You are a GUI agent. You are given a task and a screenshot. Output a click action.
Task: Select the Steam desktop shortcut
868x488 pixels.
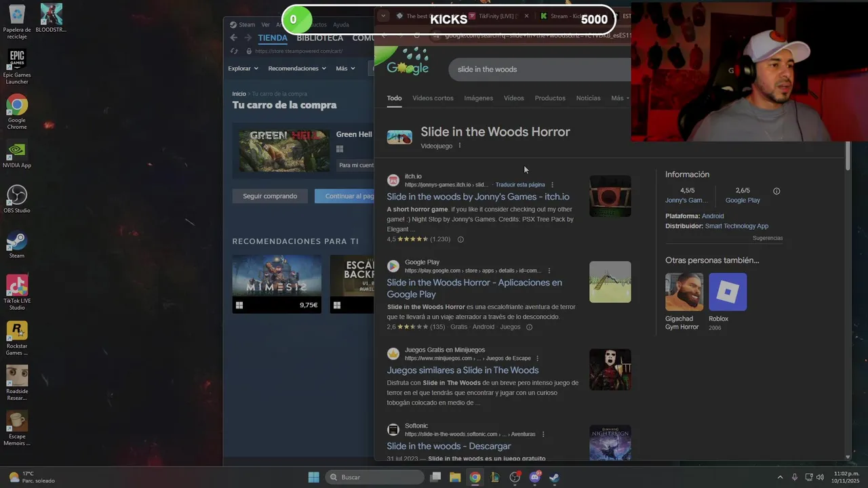click(x=17, y=245)
